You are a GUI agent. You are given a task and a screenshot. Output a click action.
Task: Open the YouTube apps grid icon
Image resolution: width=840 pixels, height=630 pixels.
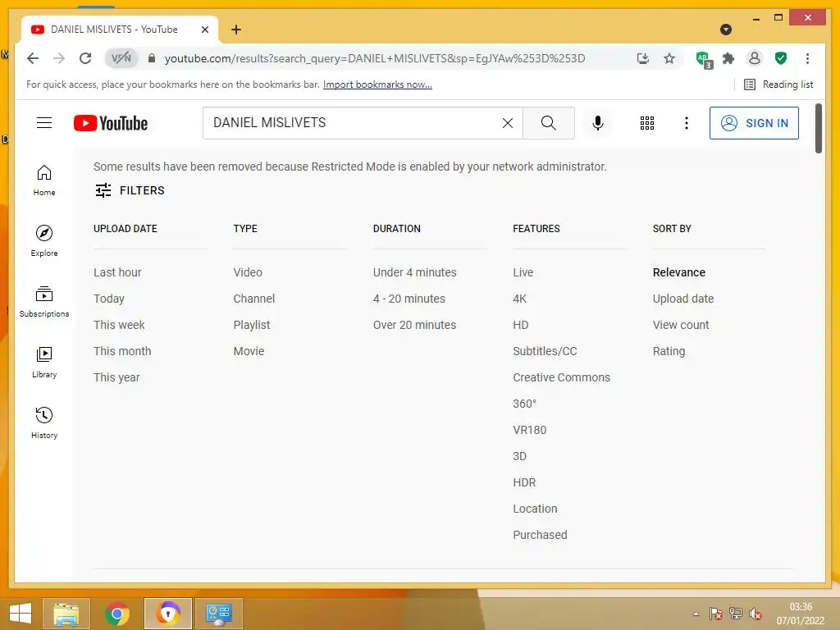(646, 123)
